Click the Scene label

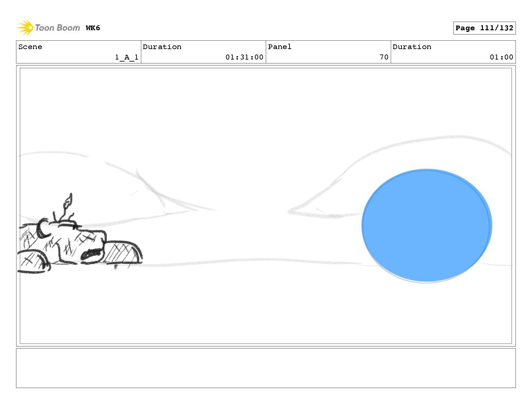pos(30,47)
